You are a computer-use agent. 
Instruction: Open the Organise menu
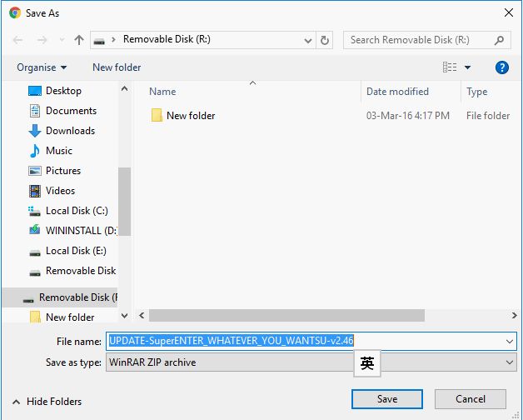[42, 67]
